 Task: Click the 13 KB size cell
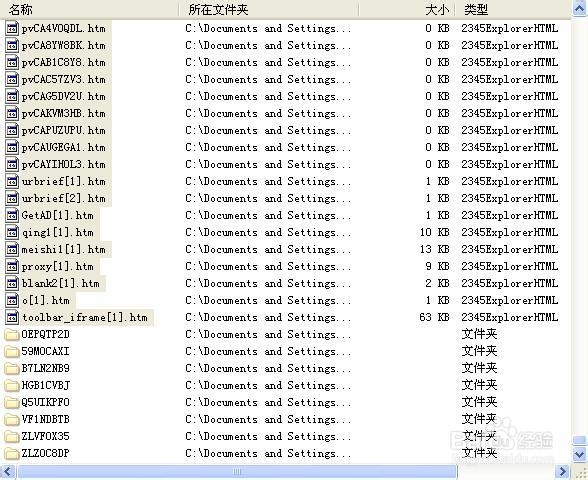434,249
